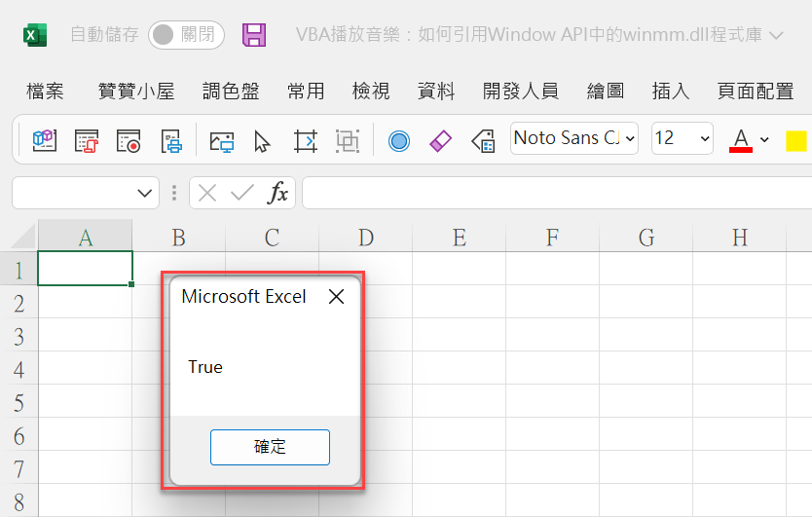The width and height of the screenshot is (812, 517).
Task: Apply red font color with the A button
Action: (x=741, y=139)
